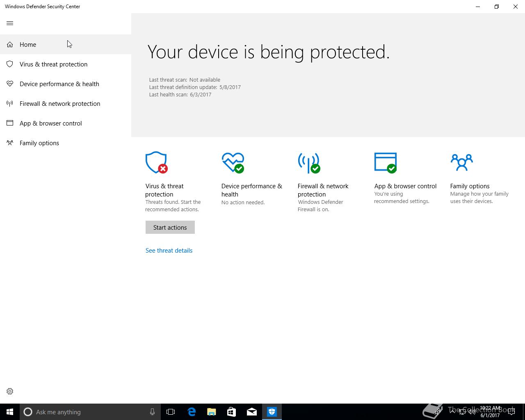Click 'Last threat scan: Not available' line
Screen dimensions: 525x420
pyautogui.click(x=185, y=80)
